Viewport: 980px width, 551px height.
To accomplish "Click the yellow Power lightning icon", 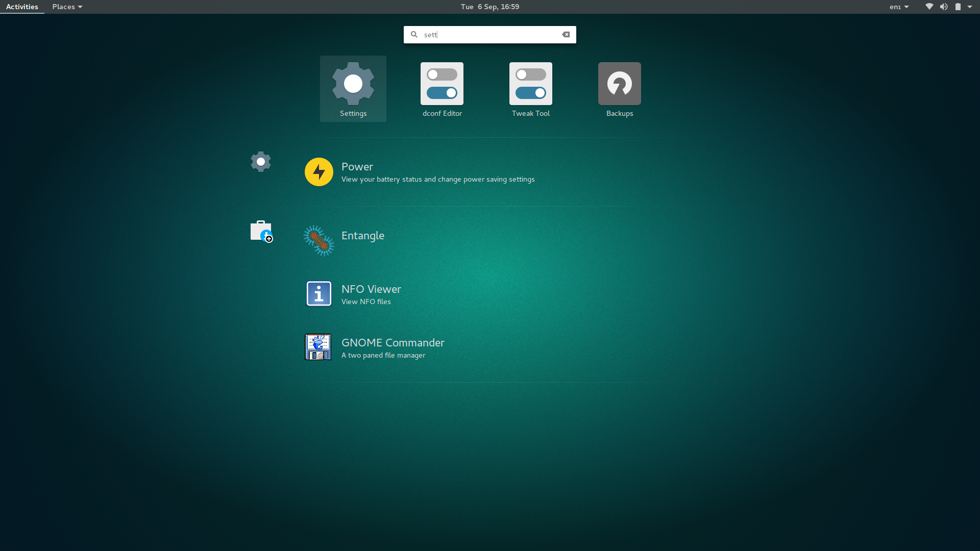I will coord(319,172).
